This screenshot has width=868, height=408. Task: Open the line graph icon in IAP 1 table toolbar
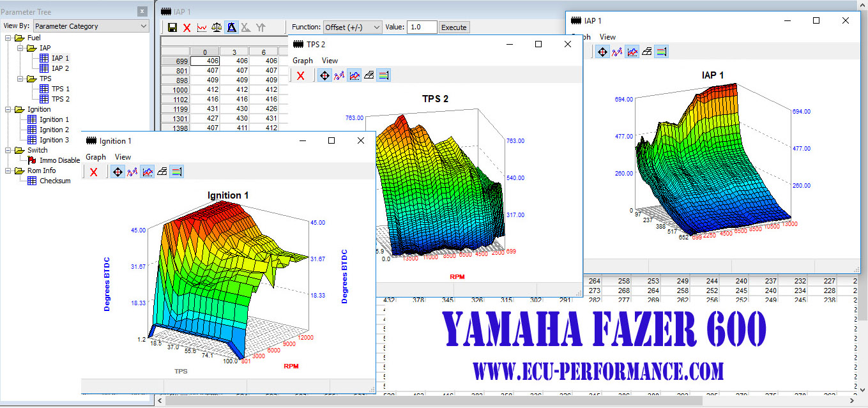tap(202, 27)
